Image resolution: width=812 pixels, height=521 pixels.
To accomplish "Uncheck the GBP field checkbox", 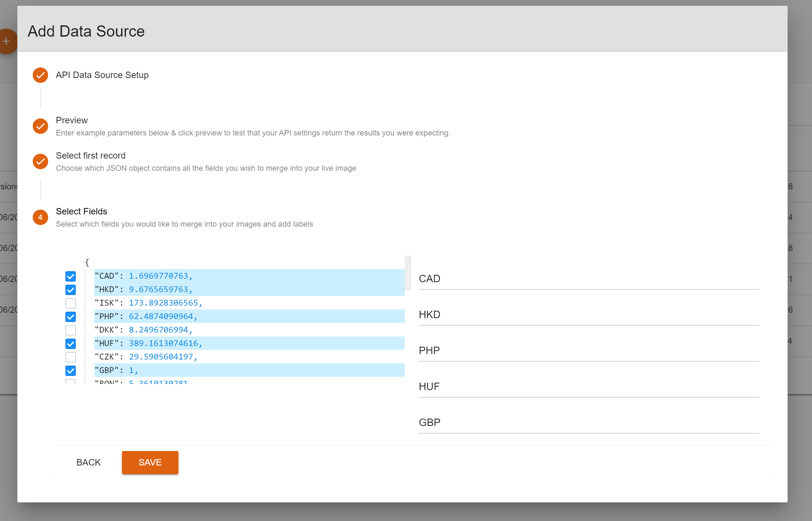I will [x=70, y=371].
